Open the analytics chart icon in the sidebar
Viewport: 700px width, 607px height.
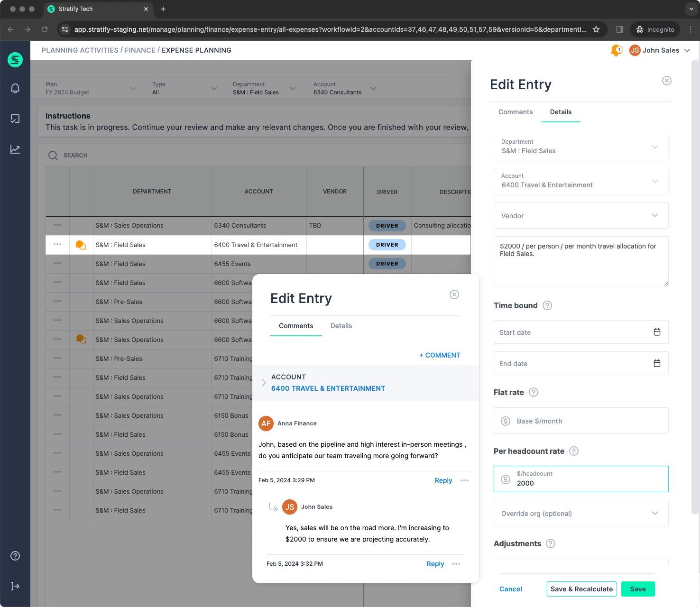coord(15,149)
